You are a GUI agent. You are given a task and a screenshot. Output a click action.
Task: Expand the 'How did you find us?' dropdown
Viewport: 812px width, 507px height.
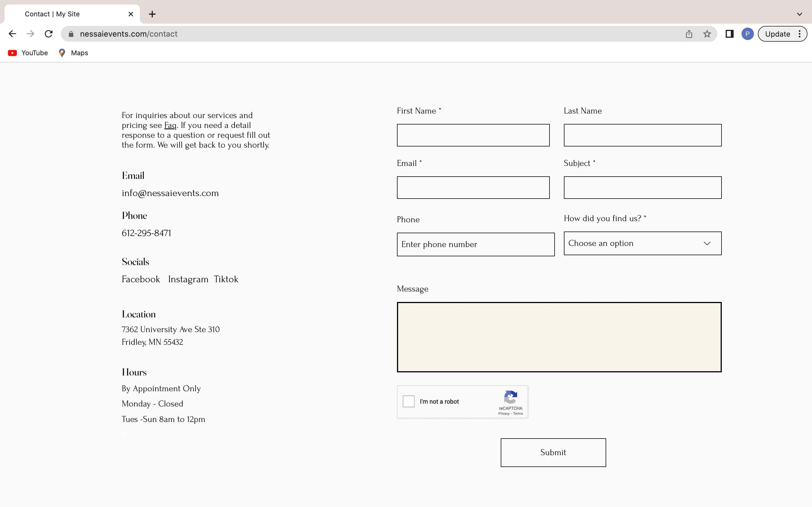(642, 243)
